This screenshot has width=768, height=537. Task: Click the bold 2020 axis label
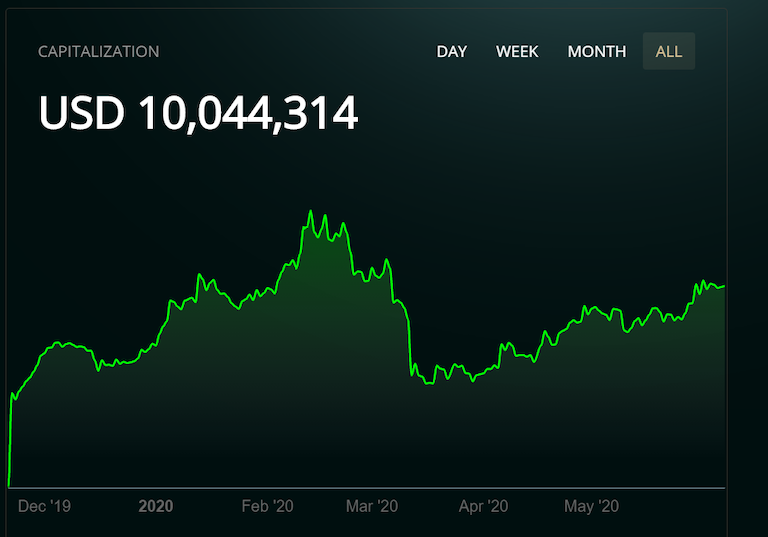point(156,506)
